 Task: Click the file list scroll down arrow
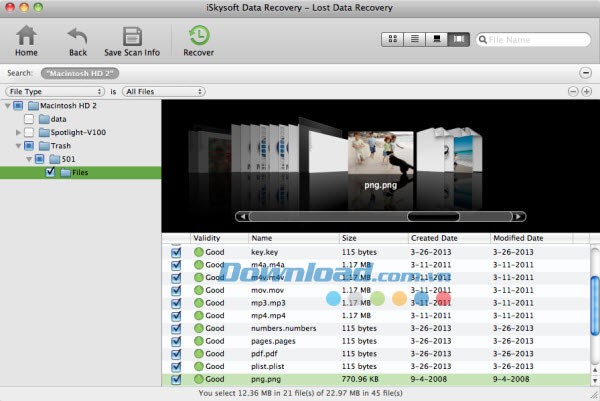pyautogui.click(x=595, y=380)
